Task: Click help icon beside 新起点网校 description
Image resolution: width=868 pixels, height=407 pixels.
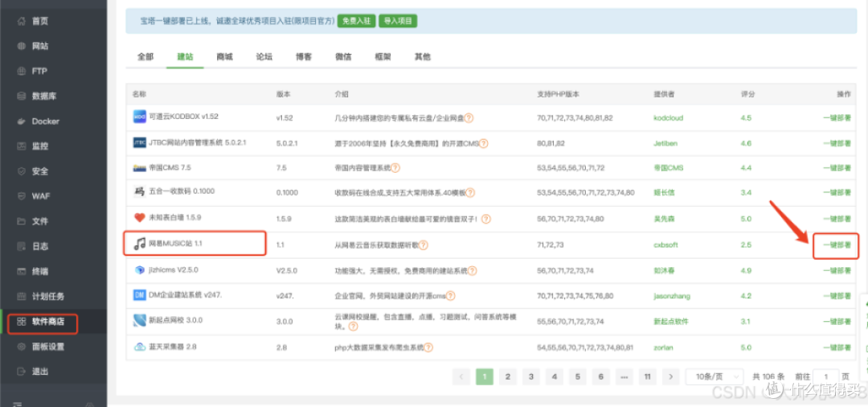Action: click(x=351, y=327)
